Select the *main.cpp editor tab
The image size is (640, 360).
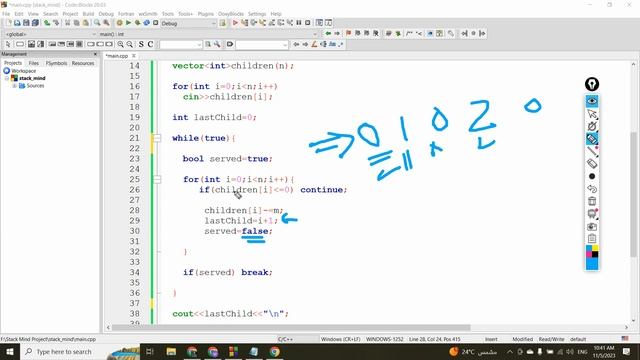point(117,56)
